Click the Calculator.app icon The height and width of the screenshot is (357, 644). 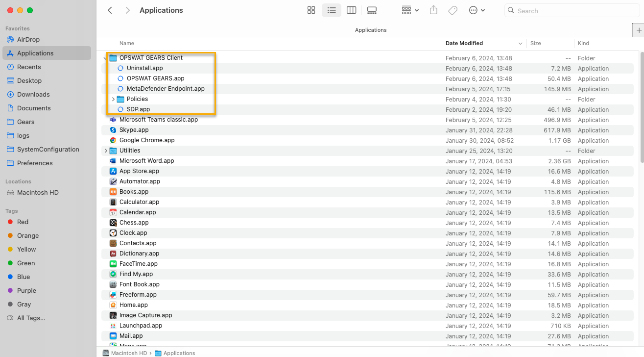pos(113,202)
